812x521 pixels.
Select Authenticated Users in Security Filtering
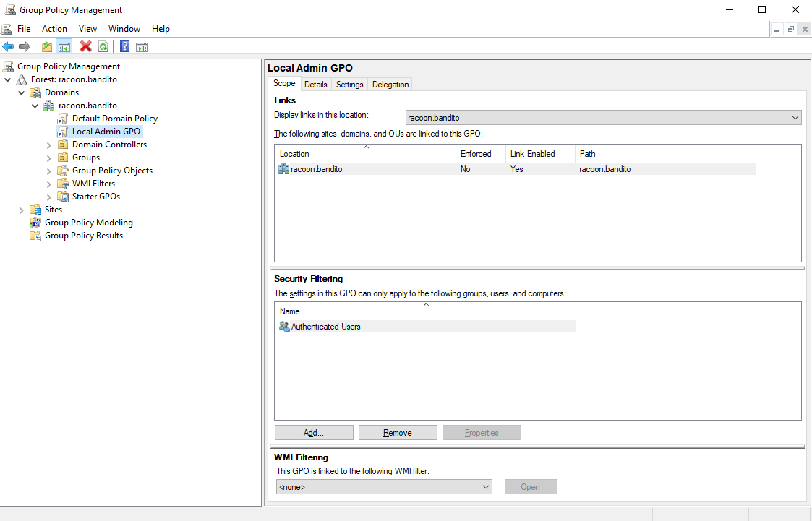326,326
